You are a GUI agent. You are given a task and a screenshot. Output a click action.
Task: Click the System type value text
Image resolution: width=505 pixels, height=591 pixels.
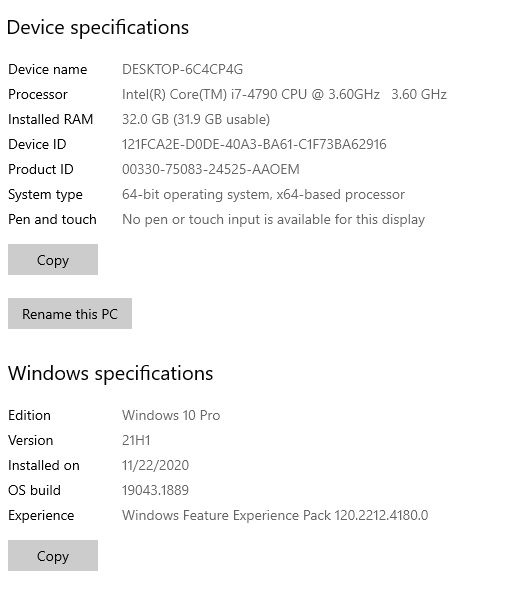[263, 194]
